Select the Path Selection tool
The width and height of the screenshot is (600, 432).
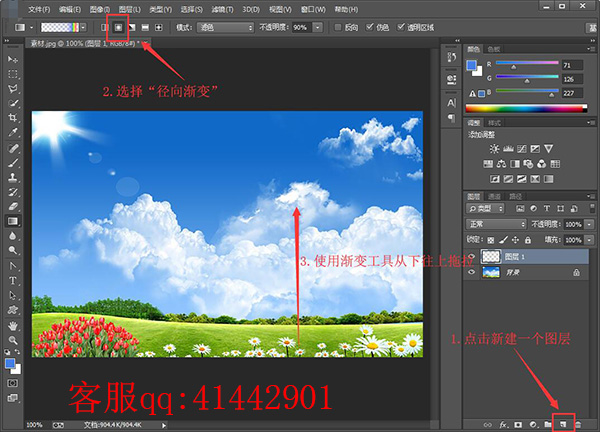(13, 295)
